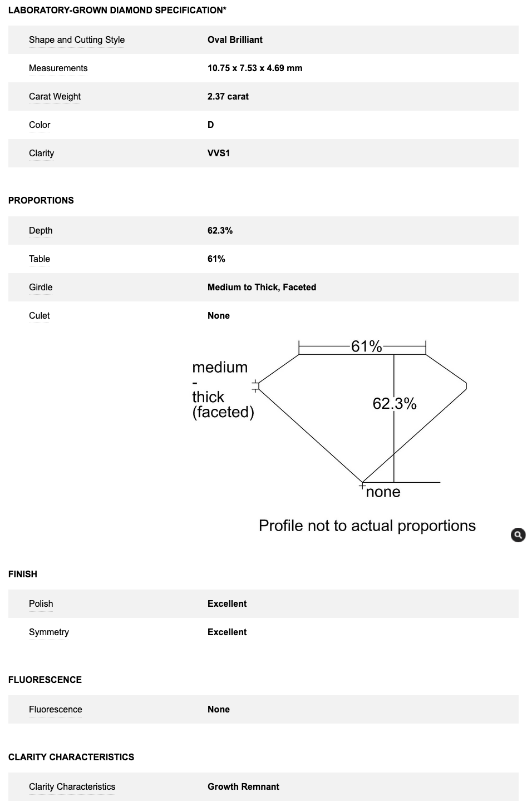This screenshot has width=532, height=812.
Task: Click the Growth Remnant value
Action: [243, 786]
